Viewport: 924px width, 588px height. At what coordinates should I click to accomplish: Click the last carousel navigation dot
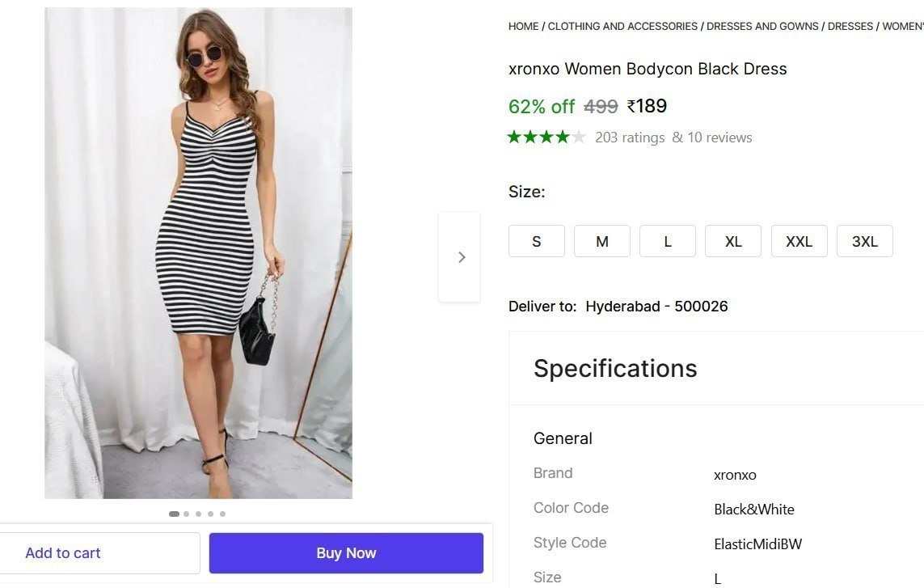point(223,514)
